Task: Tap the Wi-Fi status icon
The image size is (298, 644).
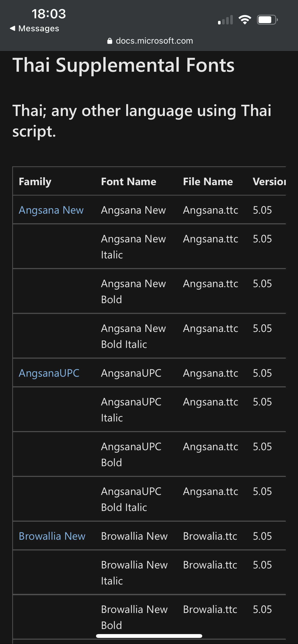Action: (245, 20)
